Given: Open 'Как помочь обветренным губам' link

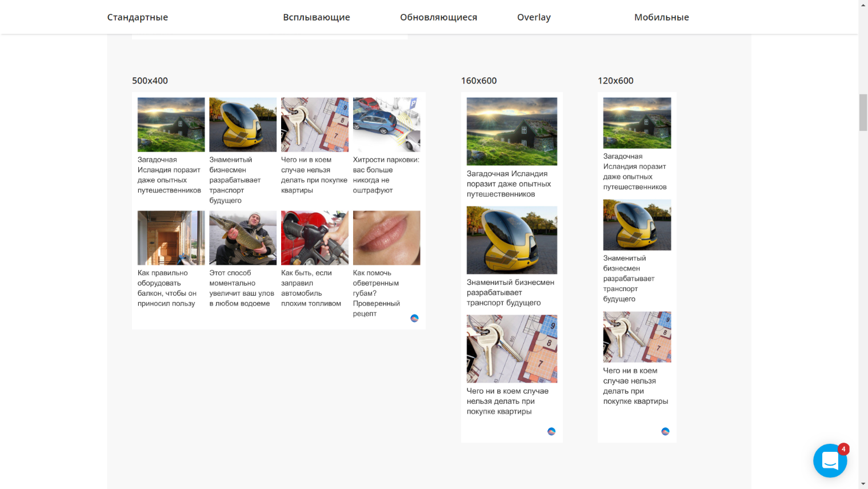Looking at the screenshot, I should (x=377, y=293).
